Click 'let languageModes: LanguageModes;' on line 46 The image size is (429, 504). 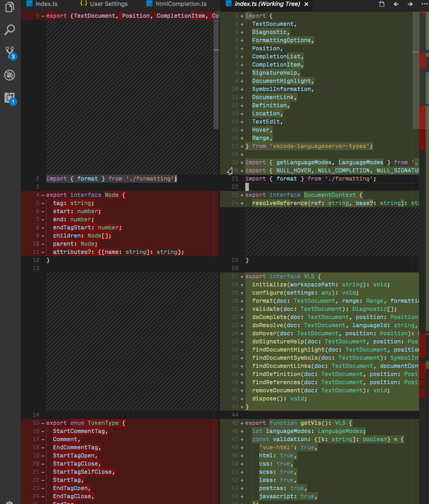pyautogui.click(x=309, y=431)
